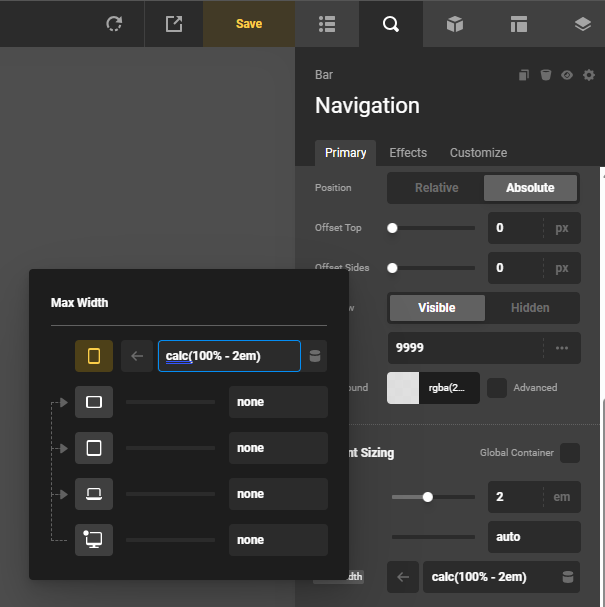The width and height of the screenshot is (605, 607).
Task: Click the background color swatch
Action: (402, 388)
